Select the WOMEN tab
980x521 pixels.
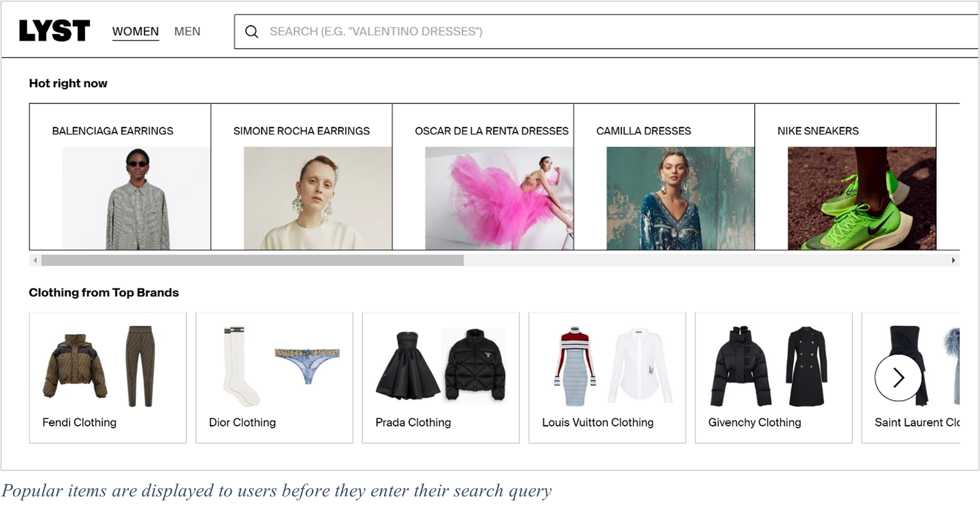(135, 32)
